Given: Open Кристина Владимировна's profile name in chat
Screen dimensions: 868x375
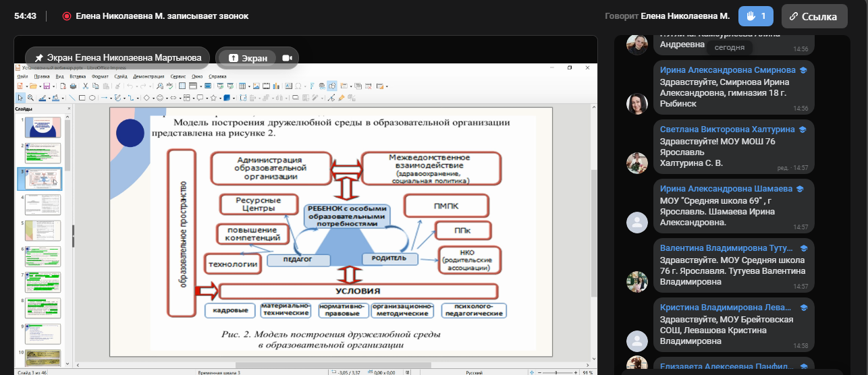Looking at the screenshot, I should pos(726,307).
